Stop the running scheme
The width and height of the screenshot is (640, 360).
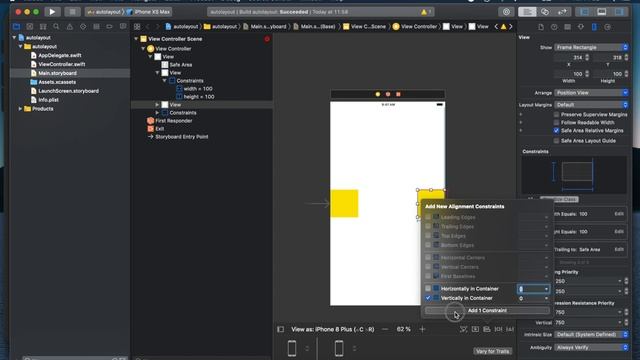[72, 12]
